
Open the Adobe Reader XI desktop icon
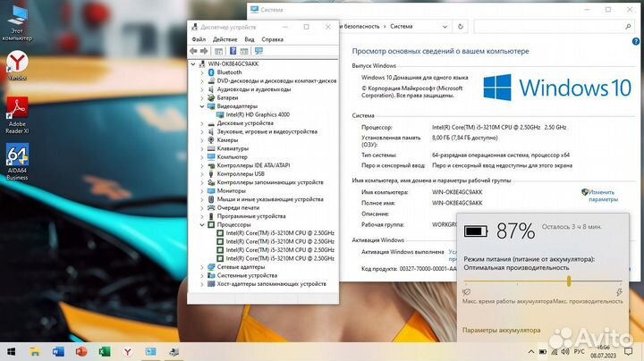point(17,115)
